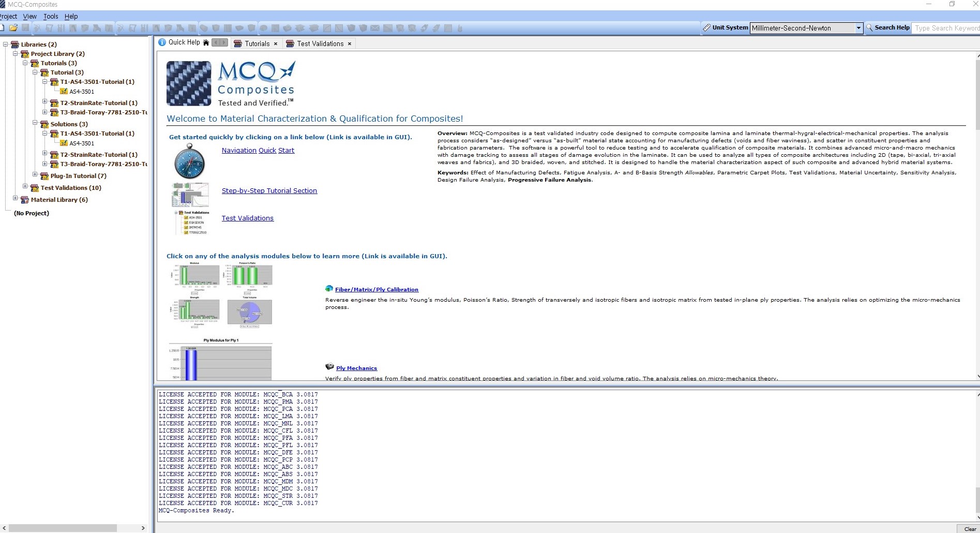Click the Quick Help forward arrow
Screen dimensions: 980x533
223,42
